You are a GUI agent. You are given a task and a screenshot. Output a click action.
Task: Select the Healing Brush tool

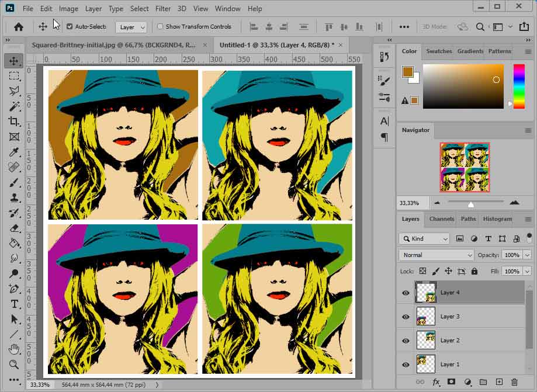13,167
